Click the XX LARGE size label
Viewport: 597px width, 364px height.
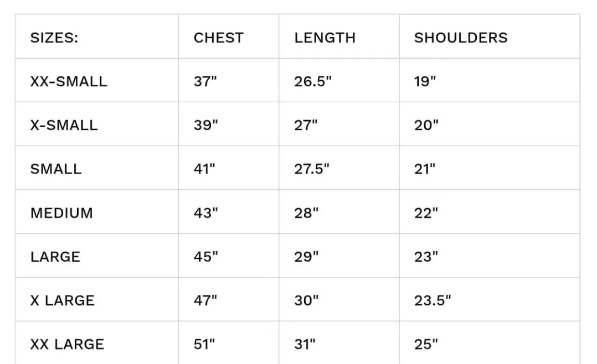pos(67,344)
